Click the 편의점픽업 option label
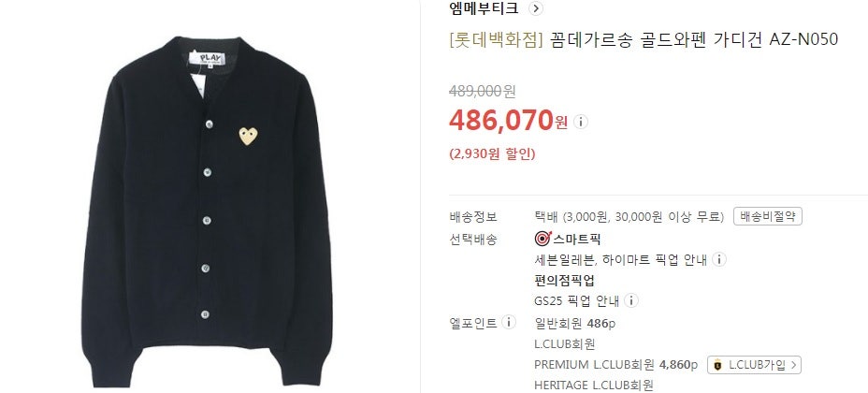The width and height of the screenshot is (868, 393). 564,281
